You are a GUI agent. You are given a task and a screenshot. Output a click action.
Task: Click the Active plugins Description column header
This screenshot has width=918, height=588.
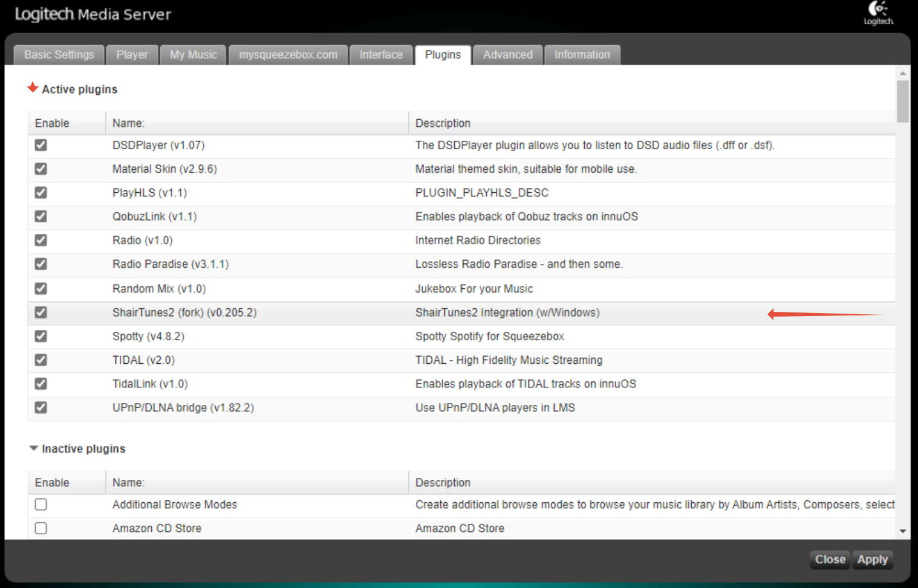coord(652,123)
